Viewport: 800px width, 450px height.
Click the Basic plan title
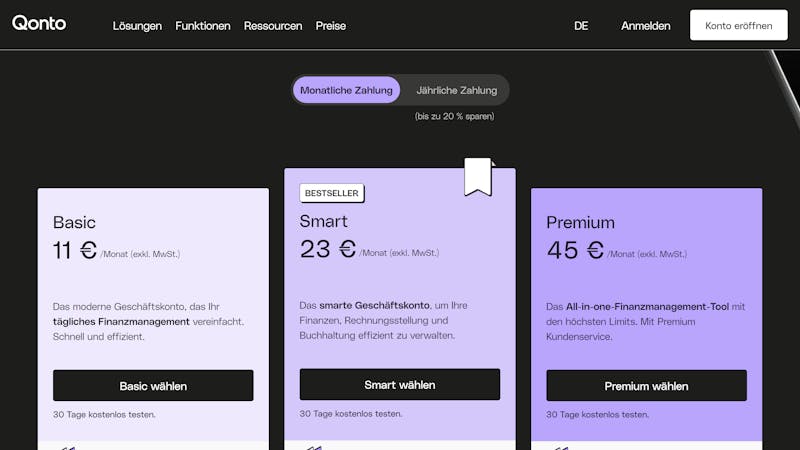[x=74, y=222]
